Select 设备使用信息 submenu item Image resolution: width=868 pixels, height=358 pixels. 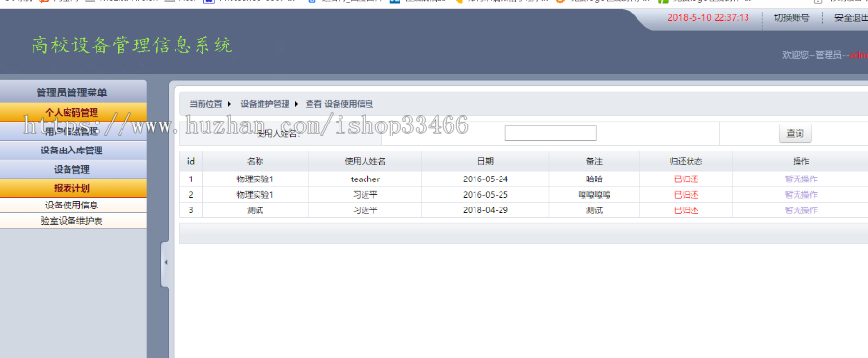pyautogui.click(x=73, y=205)
